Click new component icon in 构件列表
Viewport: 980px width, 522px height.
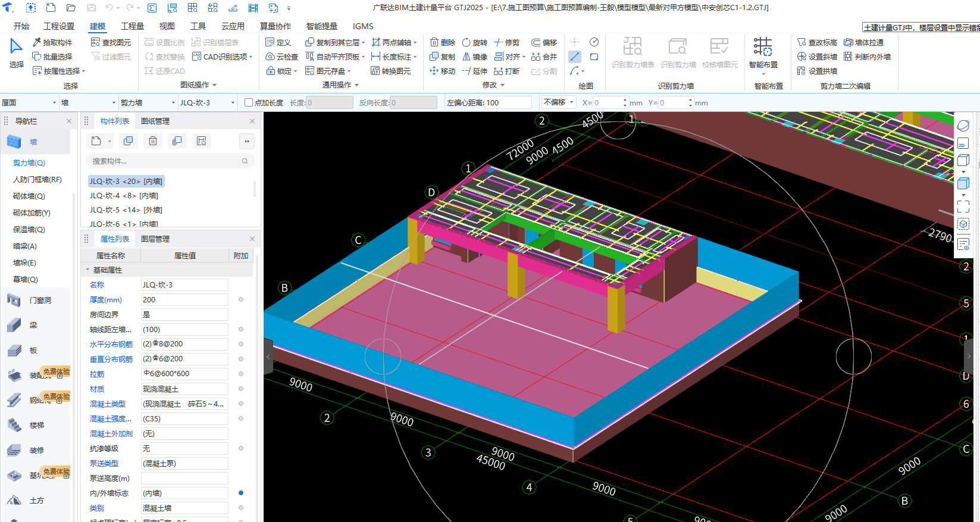(x=96, y=141)
